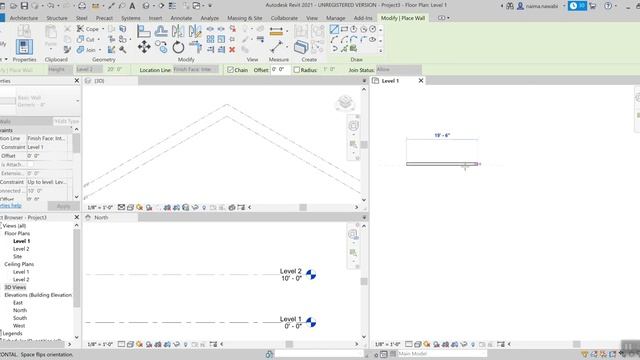Open the Height/Depth dropdown in options bar

pyautogui.click(x=60, y=69)
